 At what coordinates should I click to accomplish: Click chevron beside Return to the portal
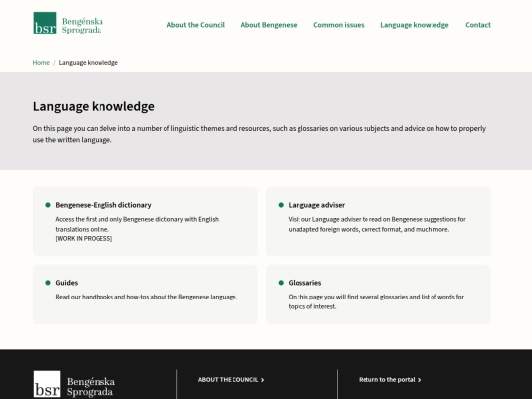click(420, 380)
